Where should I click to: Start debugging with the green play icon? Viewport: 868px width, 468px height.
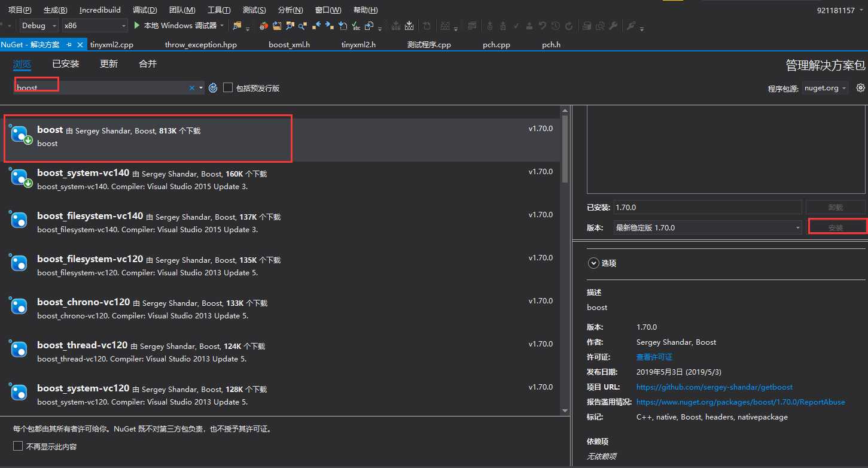(137, 26)
